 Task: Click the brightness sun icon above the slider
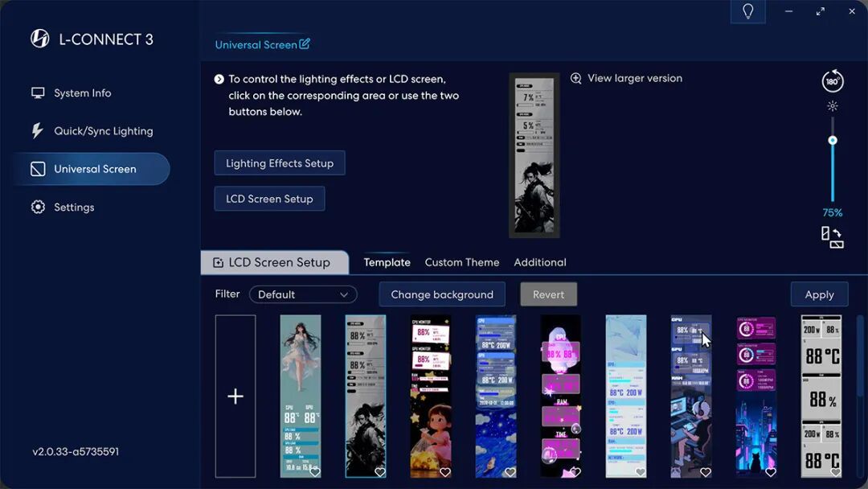[832, 106]
